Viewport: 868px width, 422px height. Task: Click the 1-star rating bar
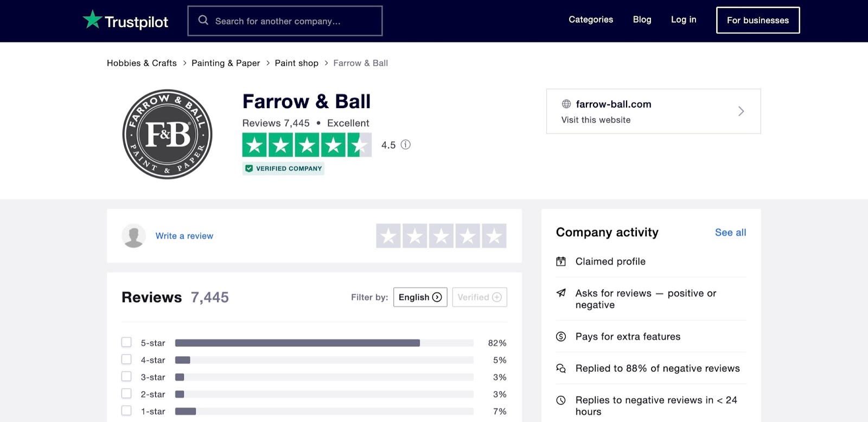324,412
